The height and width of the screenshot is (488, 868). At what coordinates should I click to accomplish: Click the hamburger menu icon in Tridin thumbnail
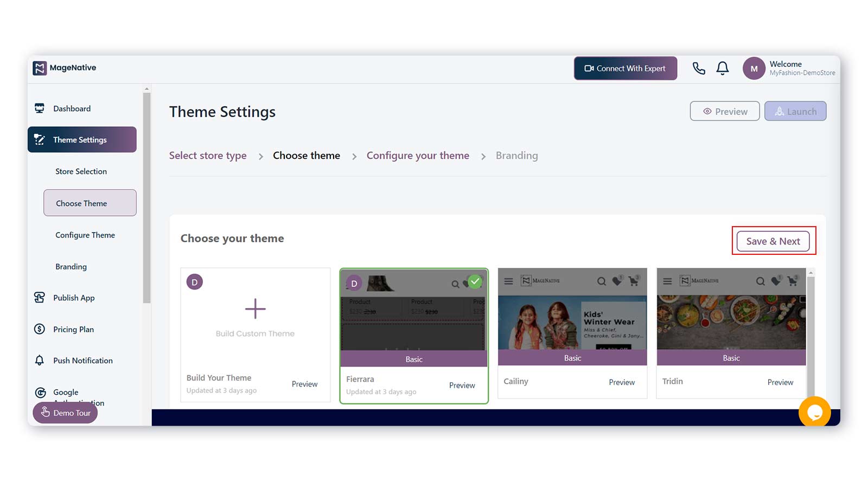pyautogui.click(x=667, y=281)
